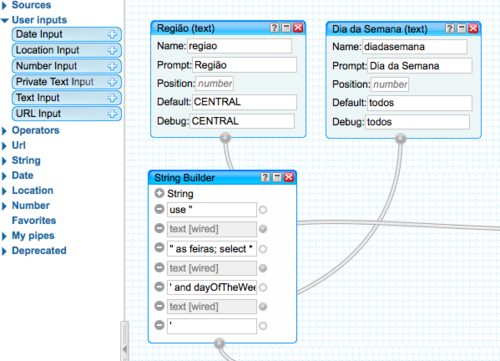Select the Private Text Input module
500x361 pixels.
coord(66,82)
